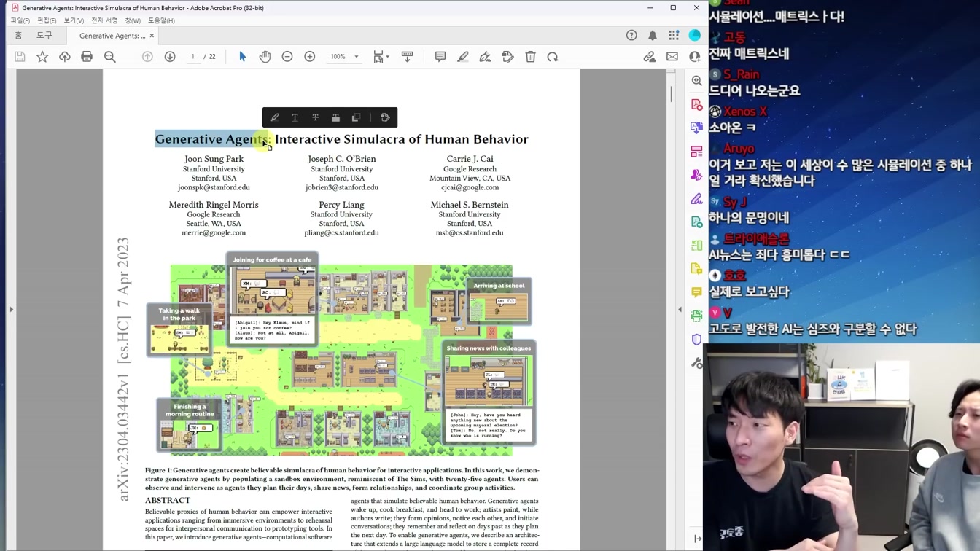
Task: Go to next page arrow
Action: pyautogui.click(x=170, y=57)
